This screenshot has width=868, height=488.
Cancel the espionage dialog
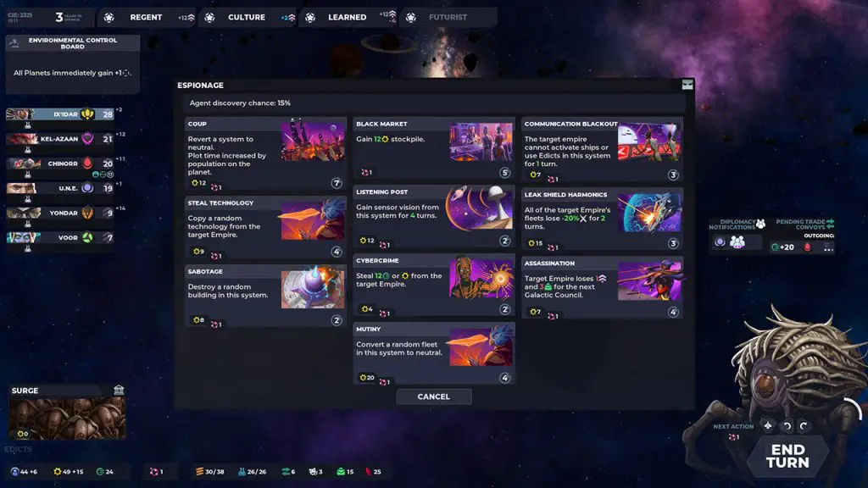[433, 396]
